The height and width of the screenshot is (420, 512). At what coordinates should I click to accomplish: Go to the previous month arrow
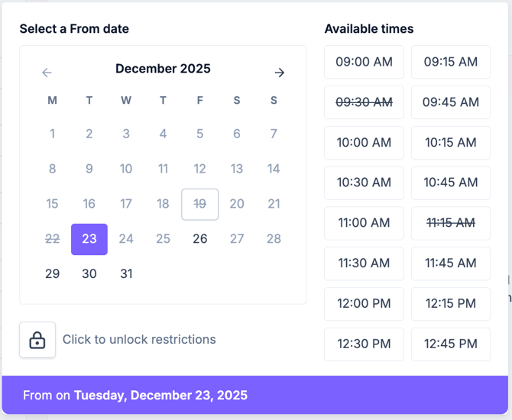pos(47,73)
